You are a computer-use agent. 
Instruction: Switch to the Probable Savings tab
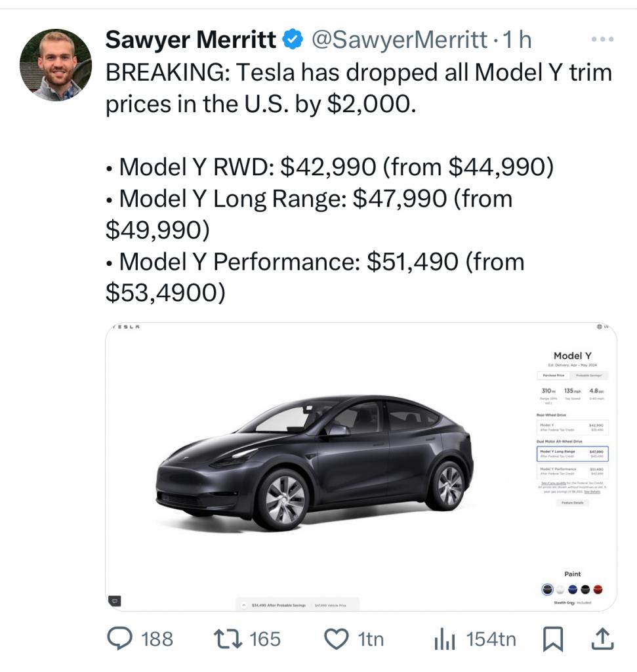[590, 375]
